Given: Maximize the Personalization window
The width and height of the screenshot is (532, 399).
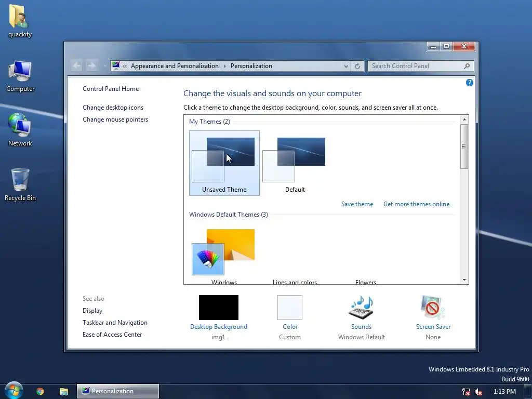Looking at the screenshot, I should tap(446, 46).
